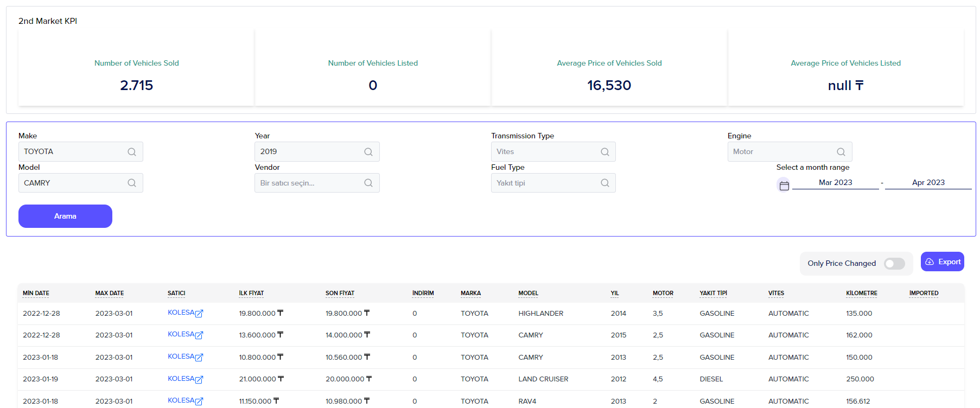Click the Number of Vehicles Sold value 2.715
The height and width of the screenshot is (408, 980).
[137, 86]
